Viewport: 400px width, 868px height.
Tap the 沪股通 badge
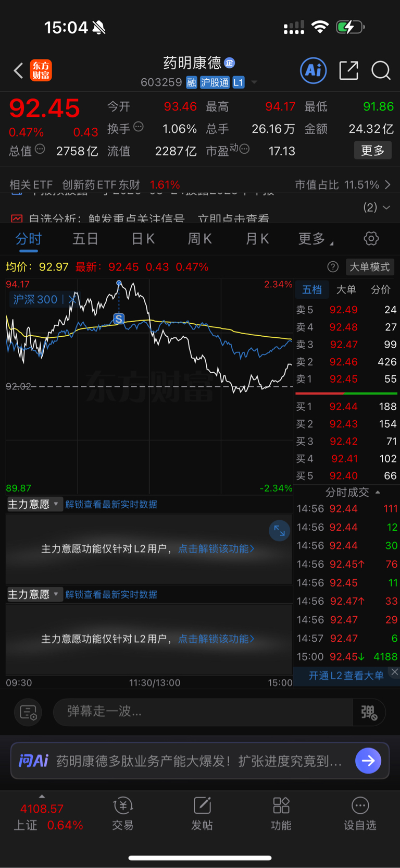(215, 82)
